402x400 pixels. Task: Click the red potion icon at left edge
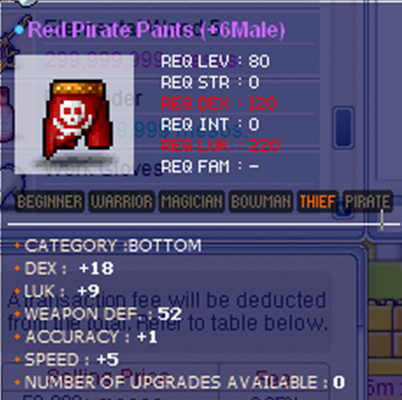coord(6,113)
